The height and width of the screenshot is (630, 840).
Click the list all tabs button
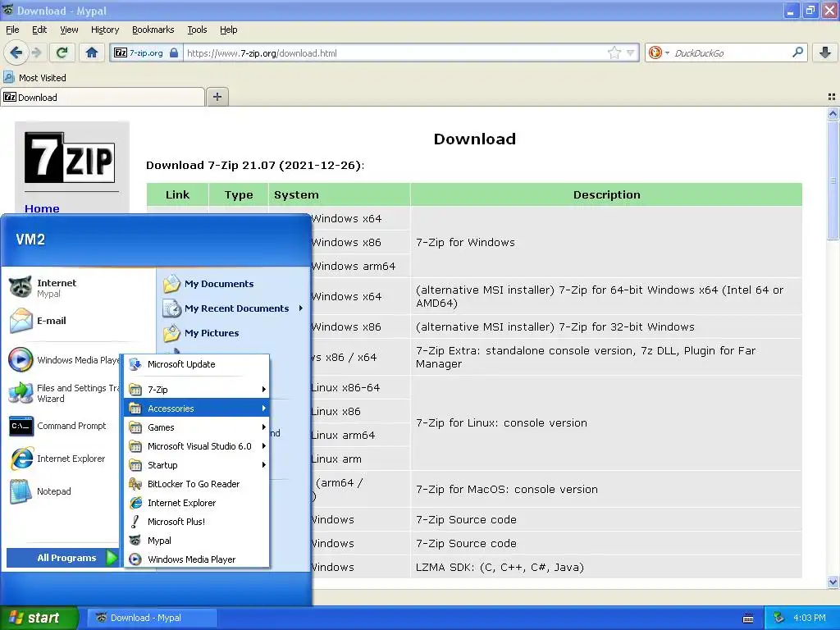[x=832, y=97]
